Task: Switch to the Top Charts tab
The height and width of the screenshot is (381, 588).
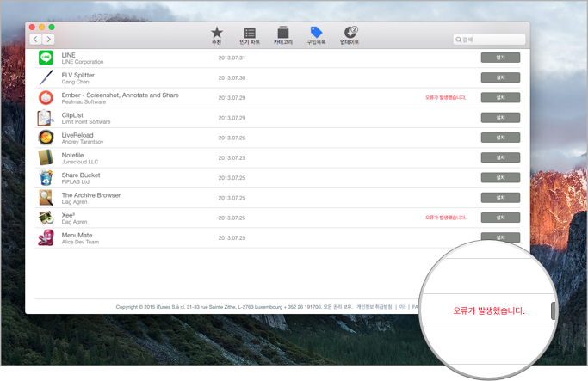Action: click(250, 36)
